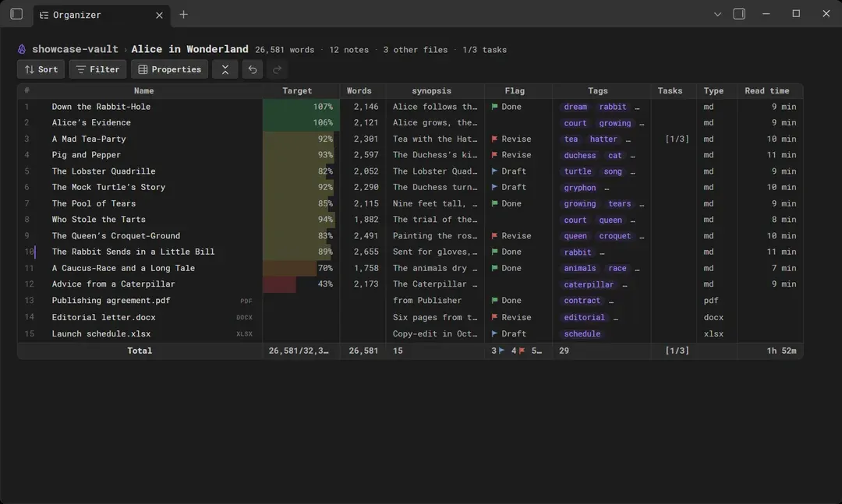This screenshot has width=842, height=504.
Task: Click the XLSX badge on Launch schedule row
Action: (244, 334)
